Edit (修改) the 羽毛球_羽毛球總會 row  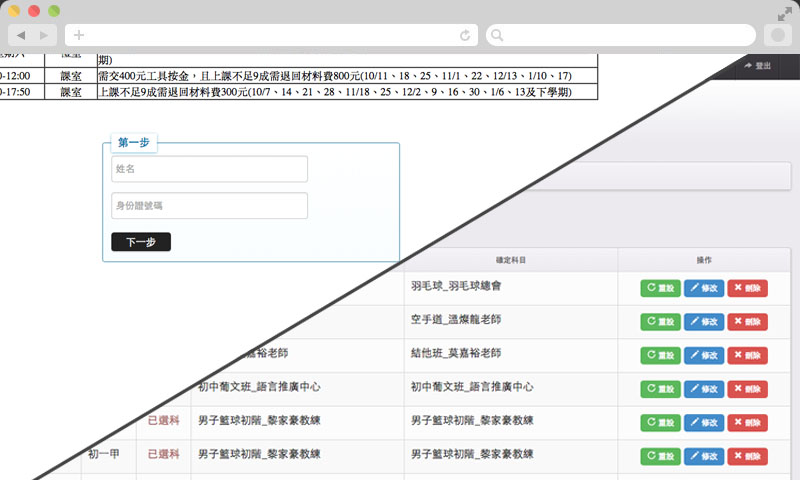[x=704, y=288]
